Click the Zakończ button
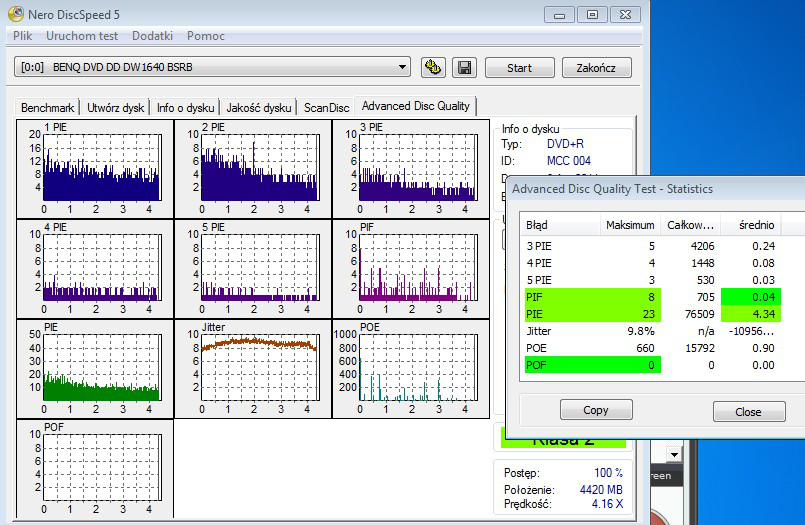The image size is (805, 525). coord(597,68)
